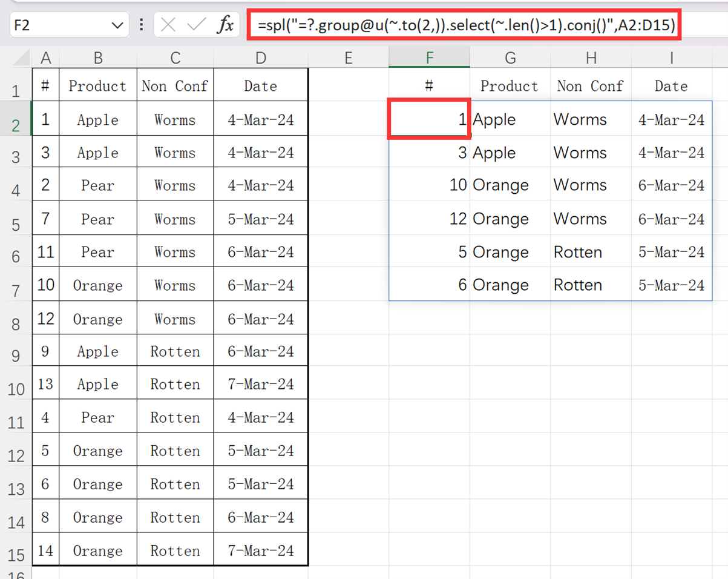Select row 2 header
Viewport: 728px width, 579px height.
pos(16,125)
